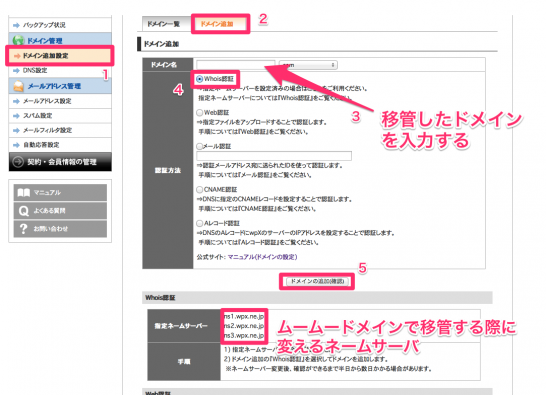Image resolution: width=546 pixels, height=395 pixels.
Task: Switch to the ドメイン追加 tab
Action: pyautogui.click(x=220, y=24)
